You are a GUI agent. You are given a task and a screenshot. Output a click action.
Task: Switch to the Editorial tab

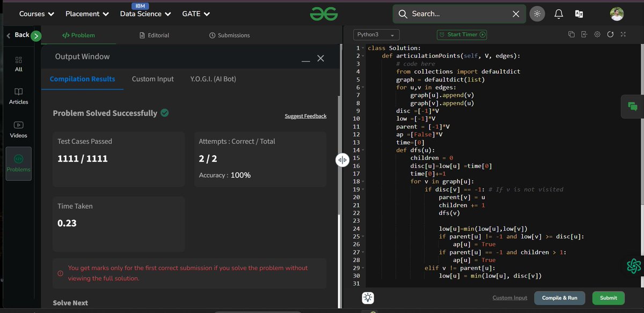pos(154,35)
